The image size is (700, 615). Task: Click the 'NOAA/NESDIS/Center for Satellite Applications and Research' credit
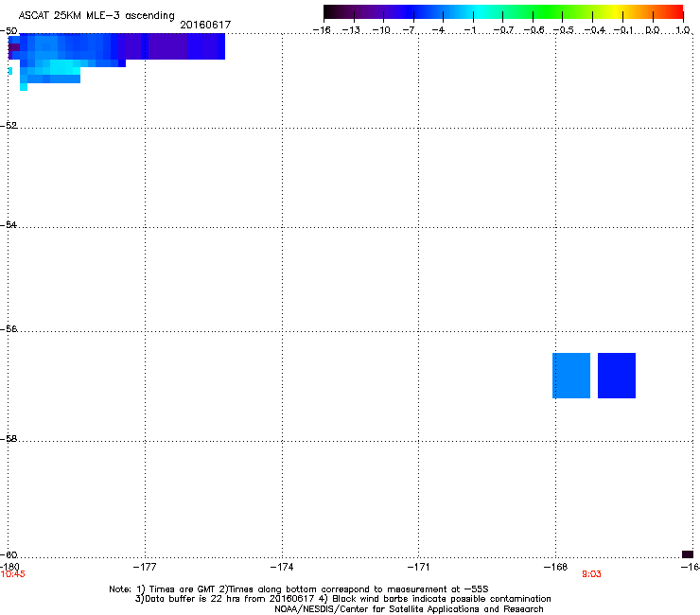[409, 608]
